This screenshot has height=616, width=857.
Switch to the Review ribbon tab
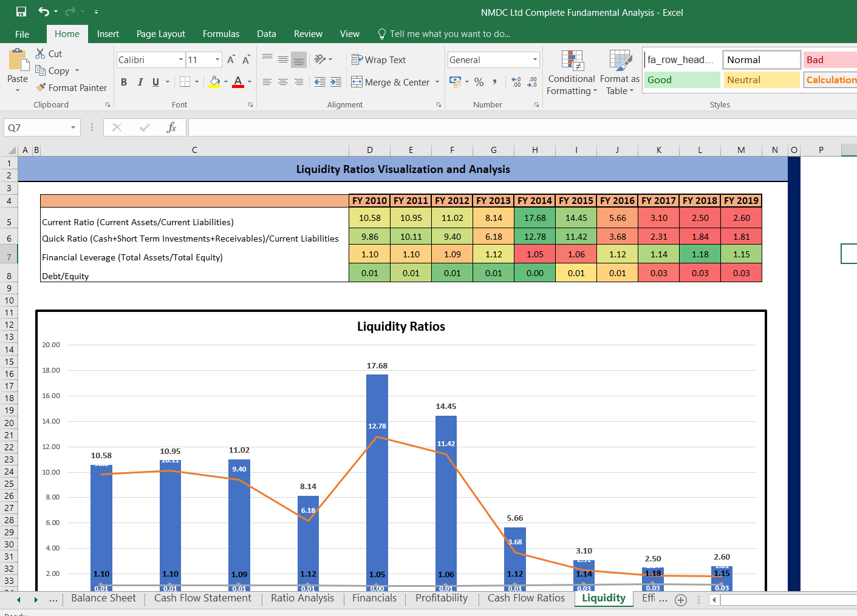308,34
